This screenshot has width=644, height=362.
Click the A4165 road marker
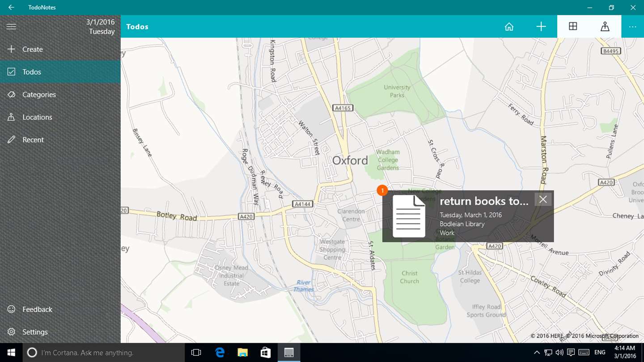tap(343, 108)
